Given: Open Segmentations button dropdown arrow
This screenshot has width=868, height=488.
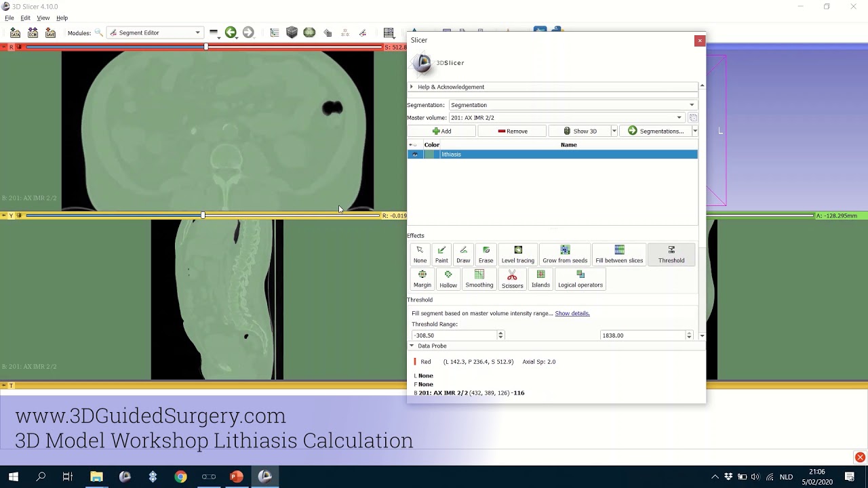Looking at the screenshot, I should [x=694, y=131].
